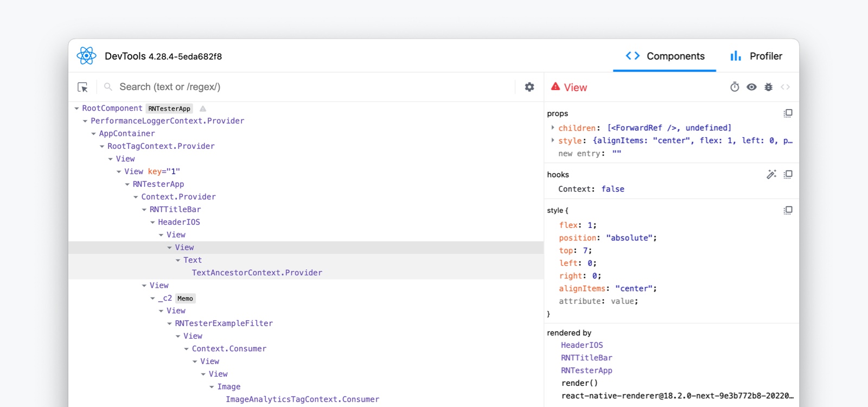Collapse the RNTesterExampleFilter node arrow
This screenshot has height=407, width=868.
[x=170, y=323]
